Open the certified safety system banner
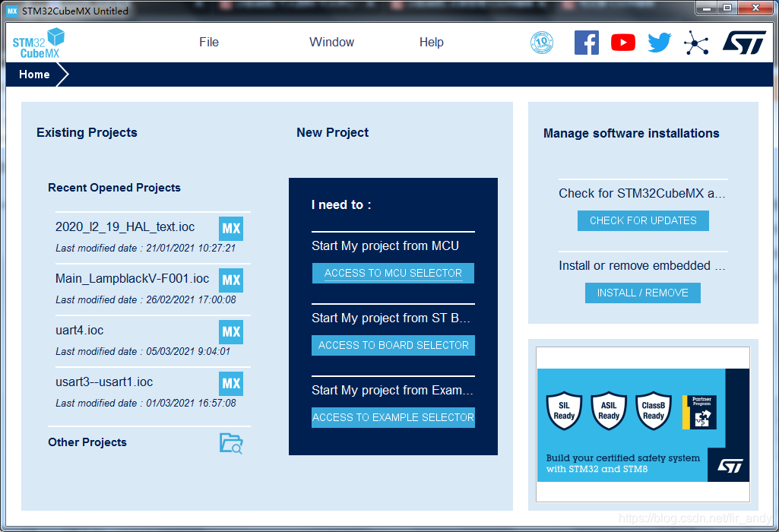Image resolution: width=779 pixels, height=532 pixels. tap(643, 425)
